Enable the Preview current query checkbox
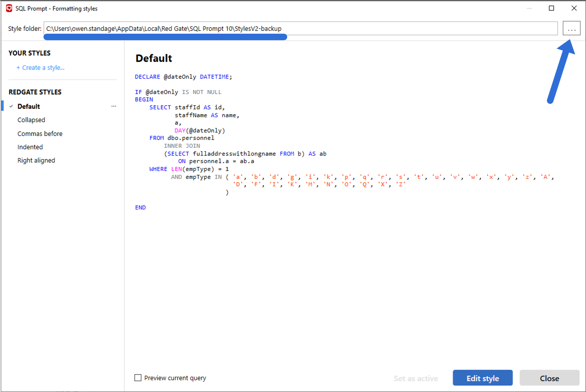Image resolution: width=586 pixels, height=392 pixels. pyautogui.click(x=138, y=378)
